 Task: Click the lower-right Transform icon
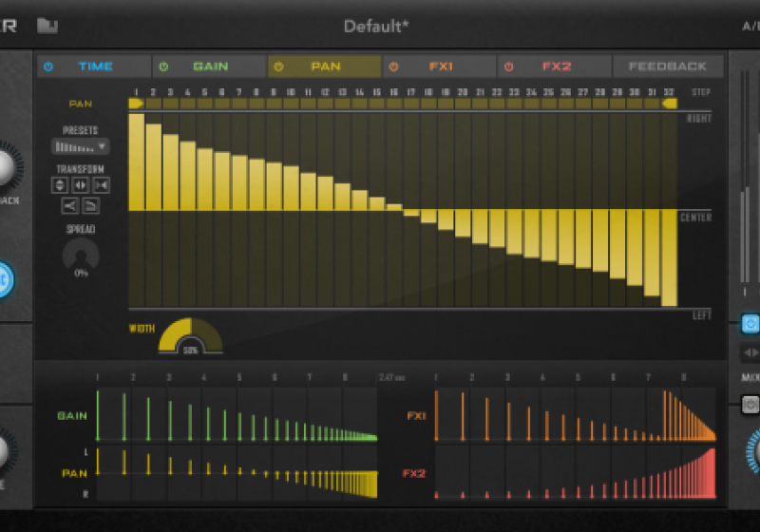[91, 205]
